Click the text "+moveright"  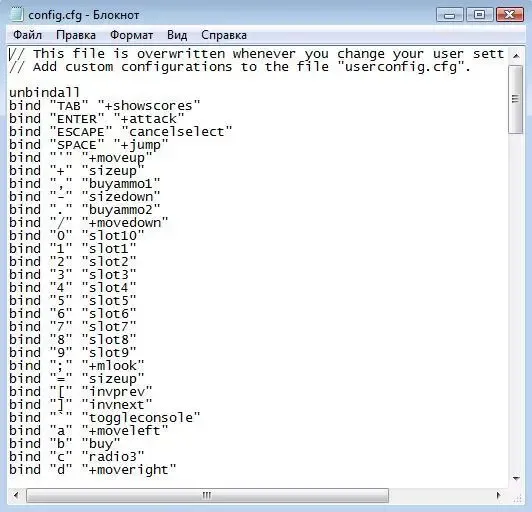tap(129, 470)
